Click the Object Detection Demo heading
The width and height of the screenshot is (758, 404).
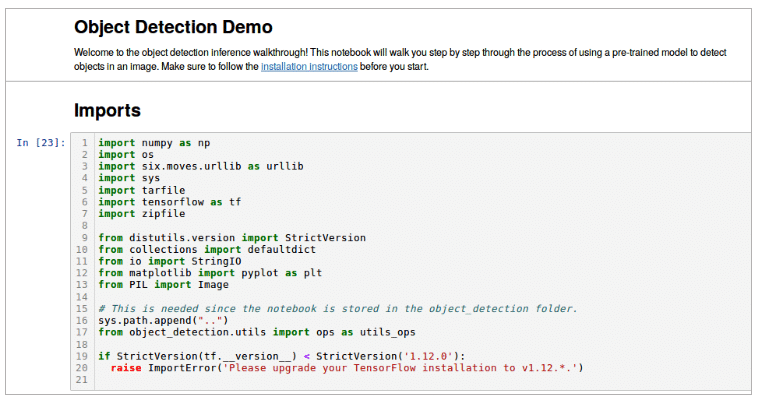pyautogui.click(x=173, y=28)
